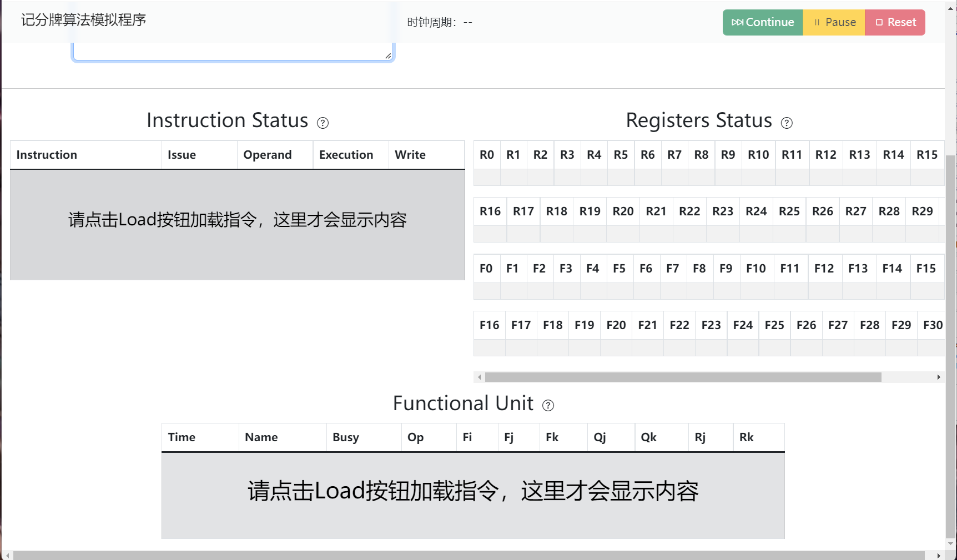The image size is (957, 560).
Task: Click the Continue button
Action: pos(763,22)
